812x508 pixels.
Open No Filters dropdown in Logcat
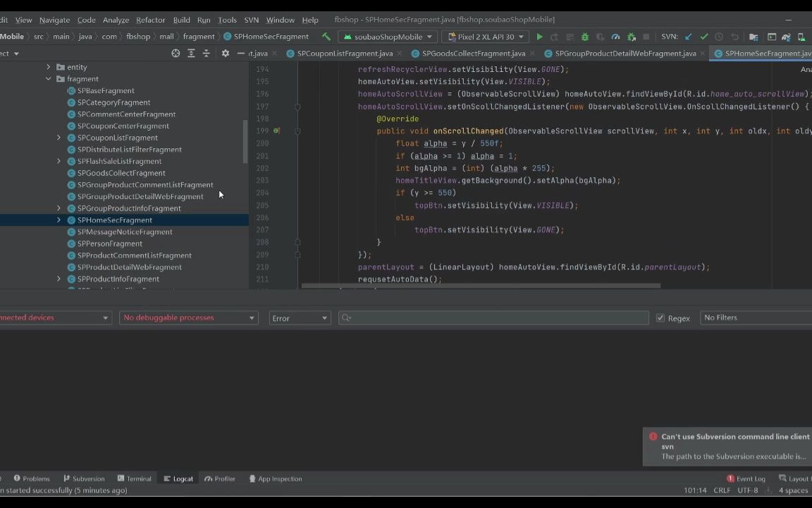tap(756, 317)
